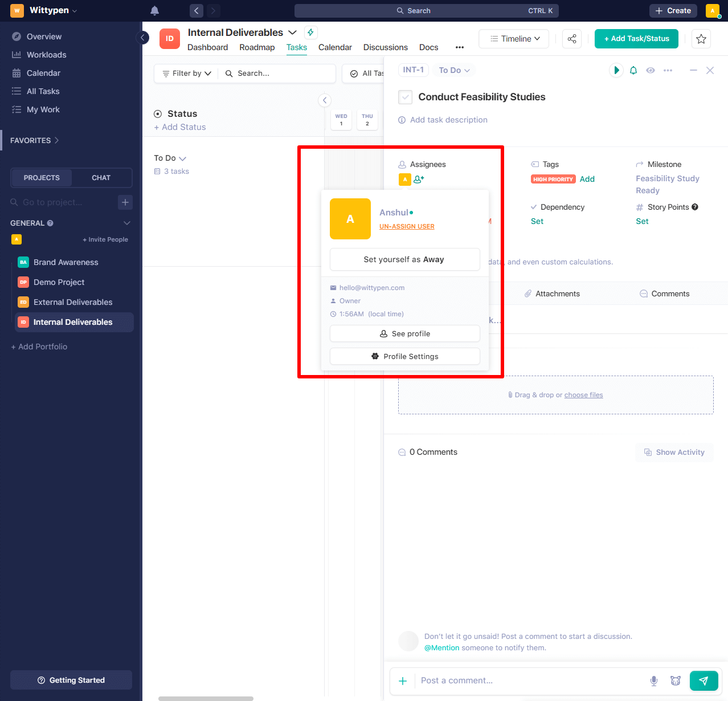
Task: Click the HIGH PRIORITY tag
Action: 553,179
